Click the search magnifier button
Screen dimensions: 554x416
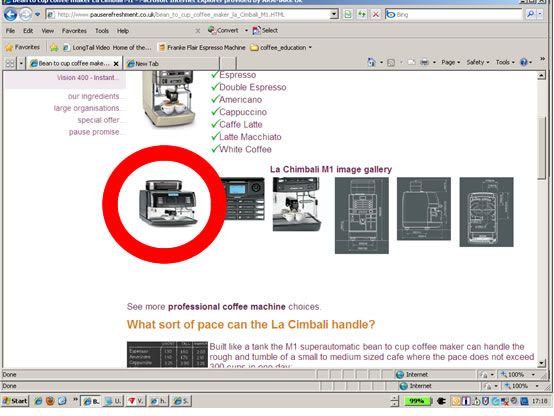530,14
